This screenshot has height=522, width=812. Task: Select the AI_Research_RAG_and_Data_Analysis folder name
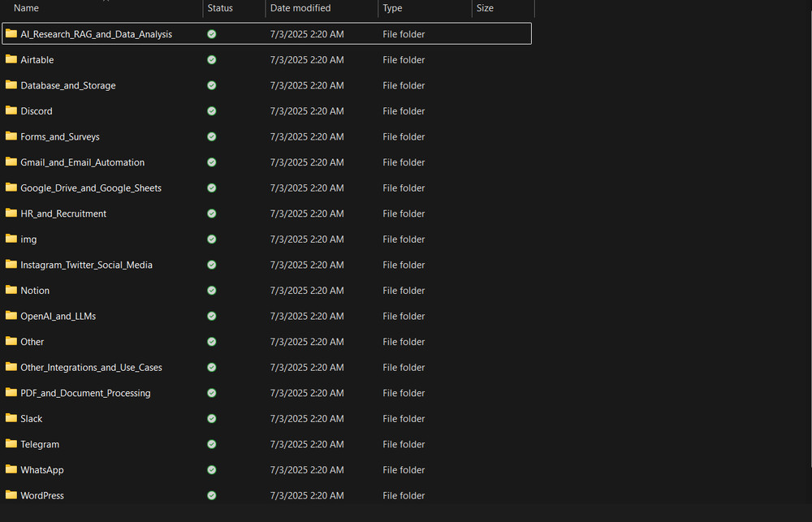coord(97,34)
